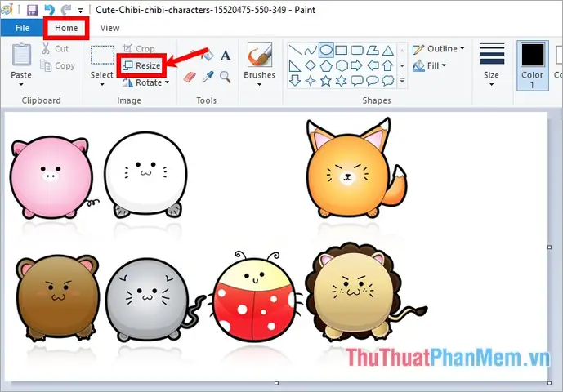
Task: Open the Resize and skew dialog
Action: pyautogui.click(x=141, y=65)
